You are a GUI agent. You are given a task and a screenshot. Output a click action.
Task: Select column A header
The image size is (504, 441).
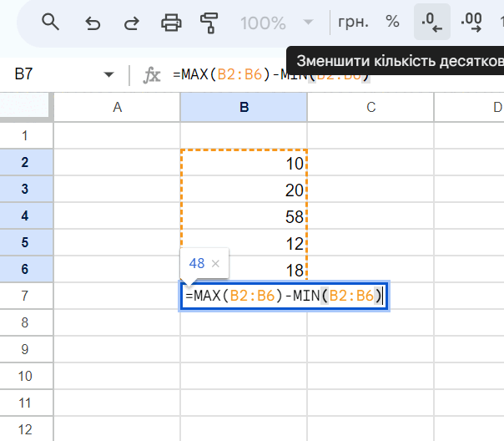click(117, 107)
